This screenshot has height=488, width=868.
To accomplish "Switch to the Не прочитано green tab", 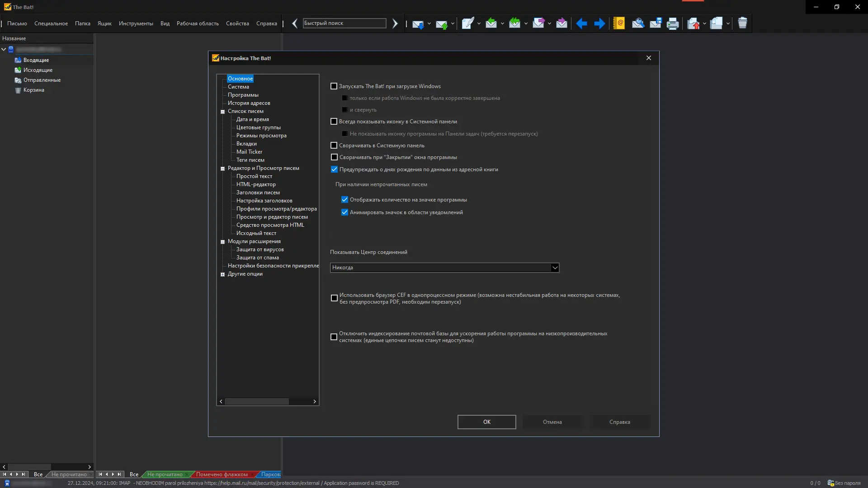I will pos(165,474).
